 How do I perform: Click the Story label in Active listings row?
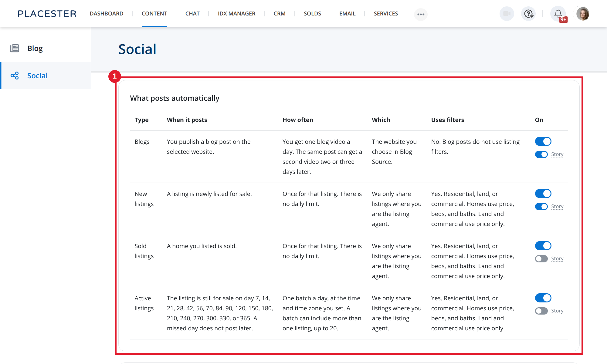pyautogui.click(x=557, y=311)
